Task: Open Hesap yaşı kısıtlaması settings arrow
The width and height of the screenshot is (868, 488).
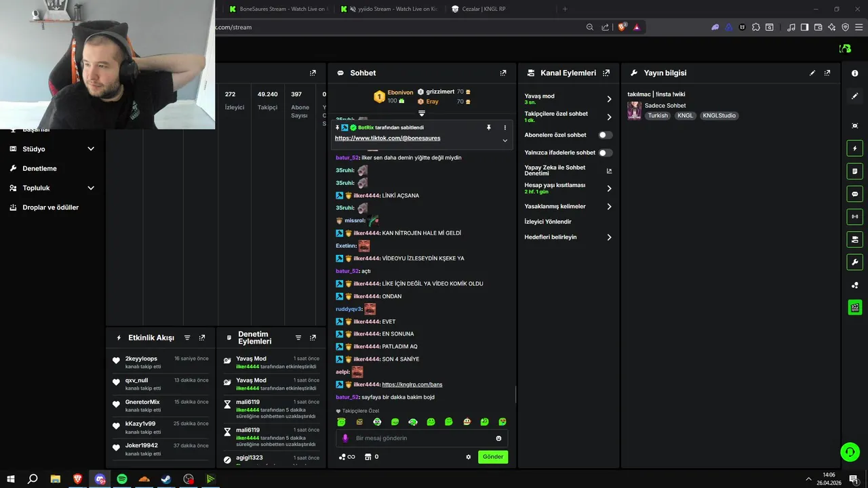Action: point(609,188)
